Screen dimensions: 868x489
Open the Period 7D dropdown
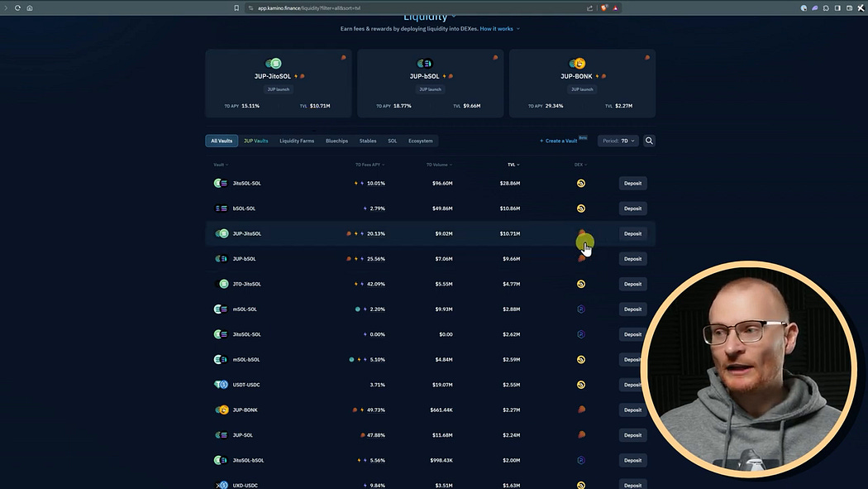click(x=618, y=141)
